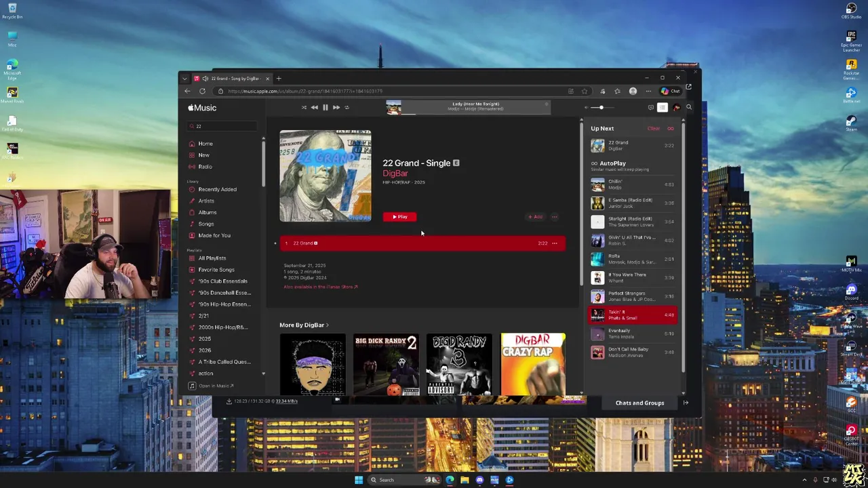
Task: Open Windows Start menu
Action: 359,480
